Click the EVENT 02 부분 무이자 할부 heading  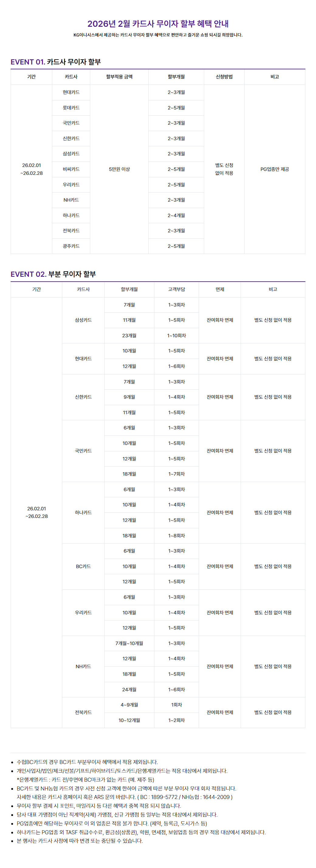coord(53,274)
